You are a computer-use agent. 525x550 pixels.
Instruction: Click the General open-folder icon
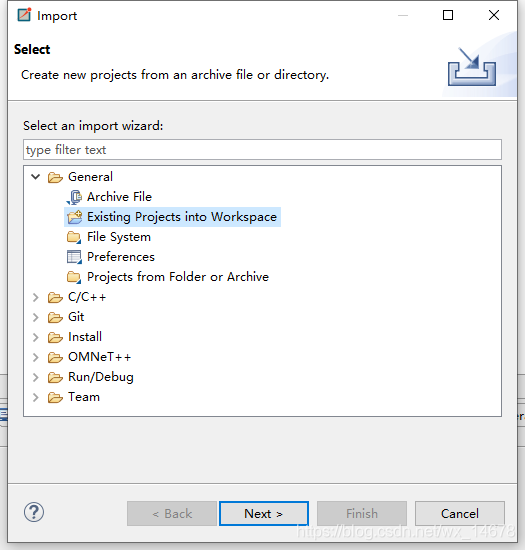[x=55, y=177]
